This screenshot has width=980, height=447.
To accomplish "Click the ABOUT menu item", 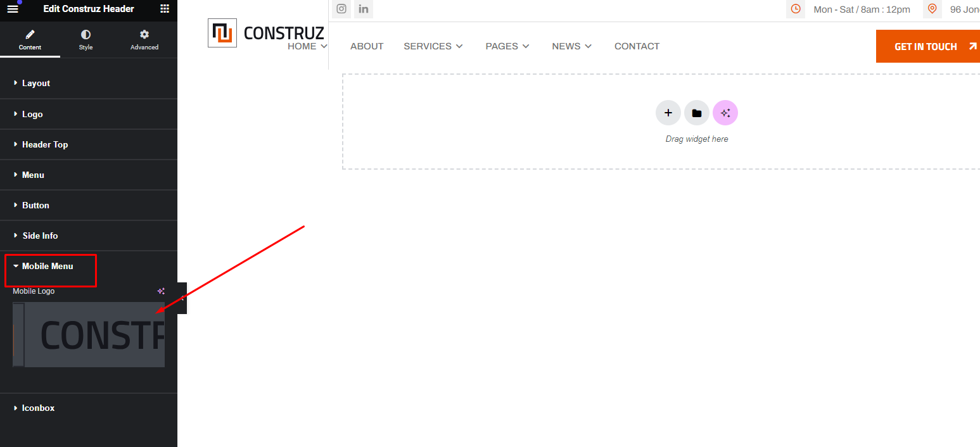I will 367,46.
